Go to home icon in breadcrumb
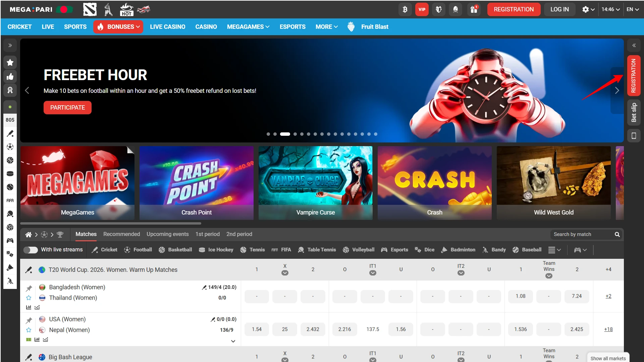Viewport: 644px width, 362px height. click(29, 235)
